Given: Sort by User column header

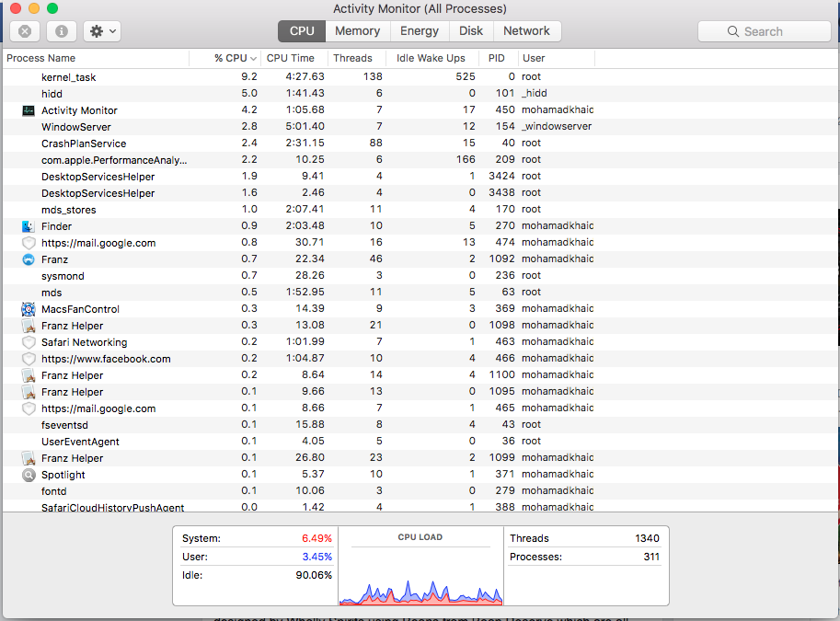Looking at the screenshot, I should [x=556, y=58].
